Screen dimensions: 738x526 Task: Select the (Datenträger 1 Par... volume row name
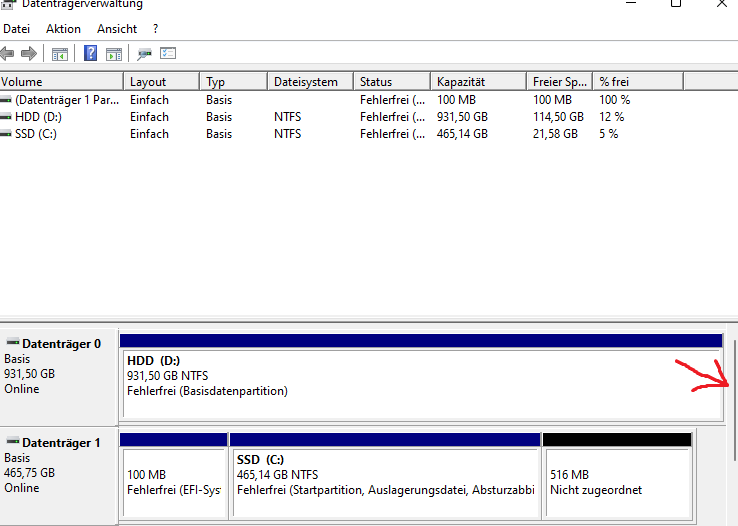click(67, 100)
